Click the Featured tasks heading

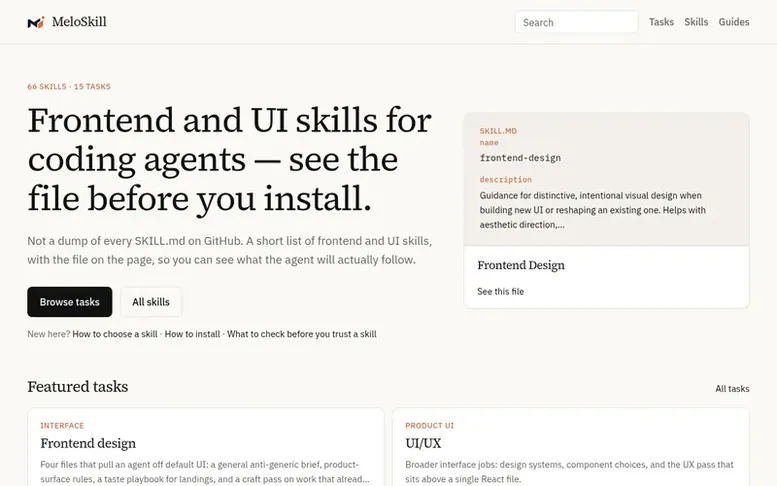[78, 386]
